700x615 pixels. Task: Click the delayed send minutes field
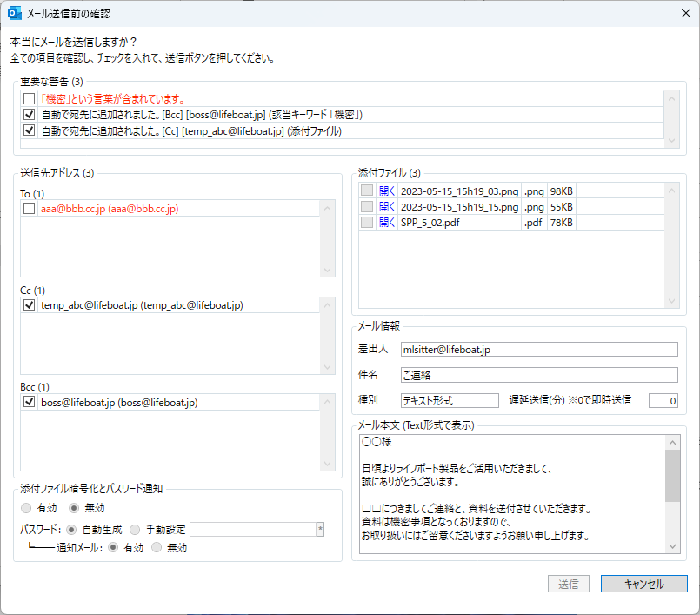pos(662,400)
